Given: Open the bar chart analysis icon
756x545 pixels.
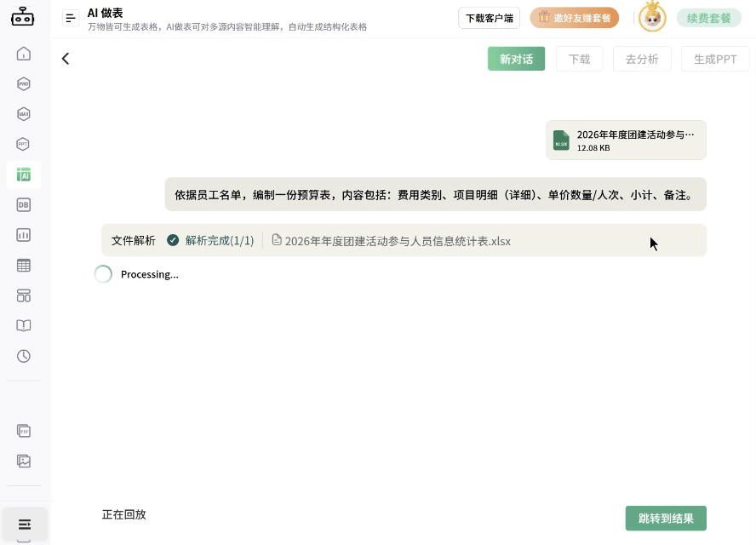Looking at the screenshot, I should 23,234.
